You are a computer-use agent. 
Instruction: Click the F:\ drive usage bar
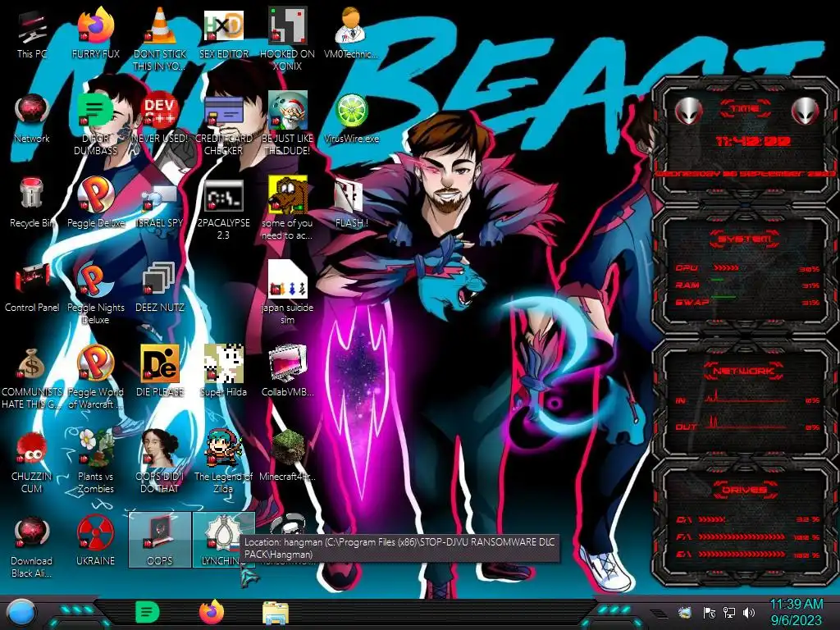[742, 536]
